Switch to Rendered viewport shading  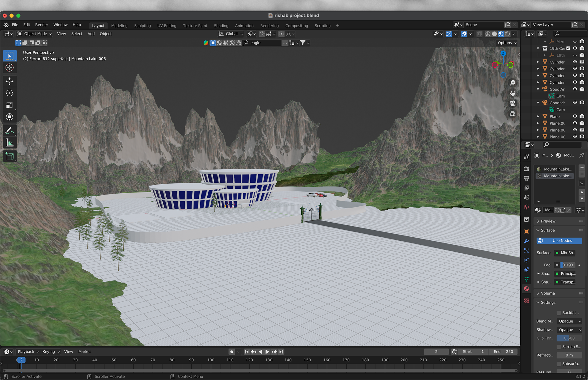507,34
